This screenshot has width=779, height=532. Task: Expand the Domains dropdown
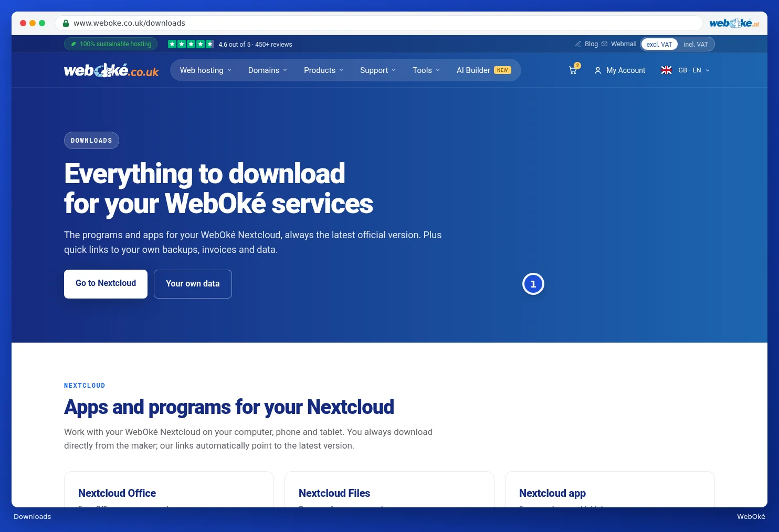tap(268, 70)
